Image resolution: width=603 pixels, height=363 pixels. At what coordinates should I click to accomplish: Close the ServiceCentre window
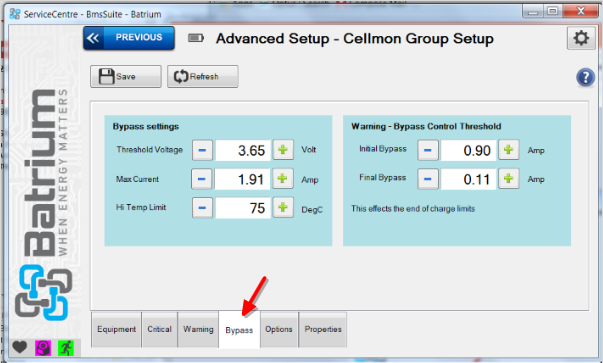(581, 11)
